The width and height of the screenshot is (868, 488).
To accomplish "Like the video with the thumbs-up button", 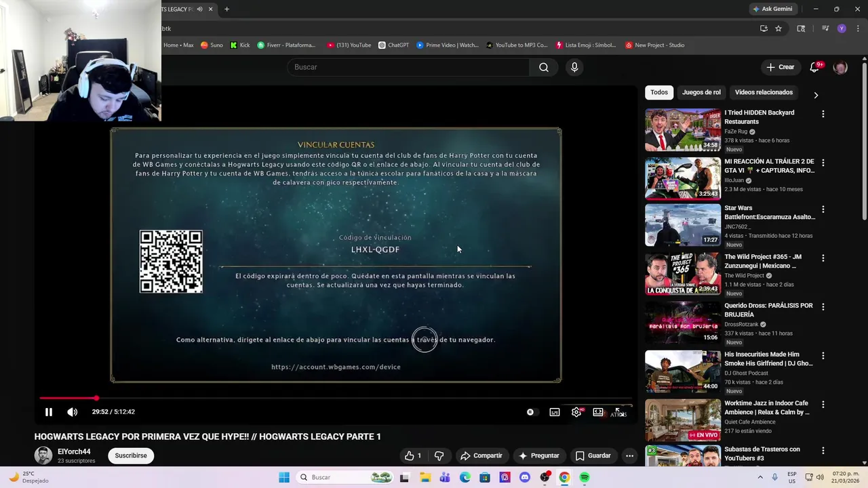I will tap(413, 455).
